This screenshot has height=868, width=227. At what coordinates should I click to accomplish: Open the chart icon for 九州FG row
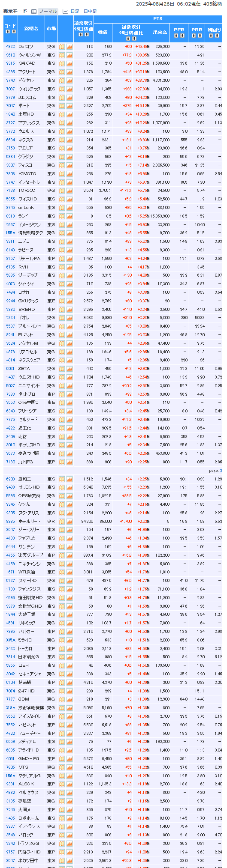tap(70, 462)
